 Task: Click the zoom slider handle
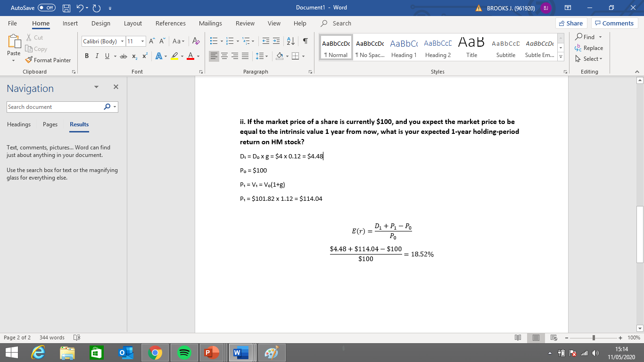[594, 337]
